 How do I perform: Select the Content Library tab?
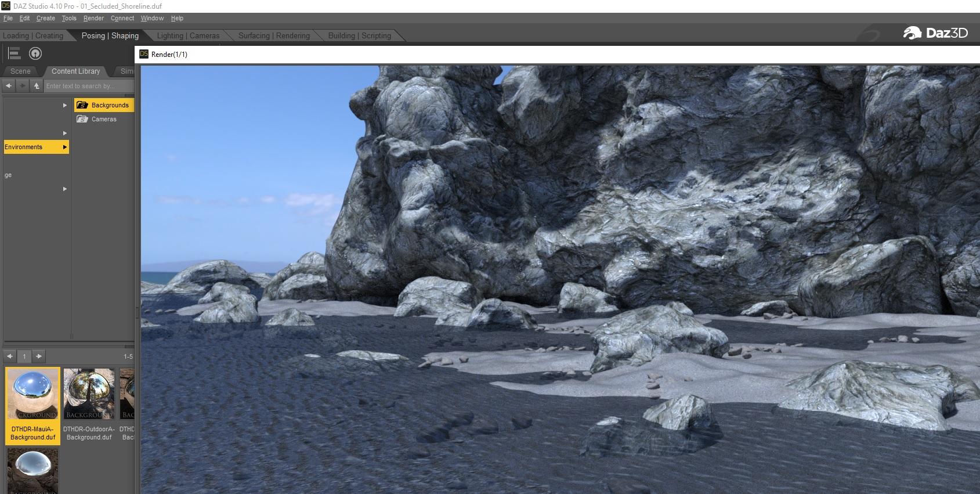(76, 71)
